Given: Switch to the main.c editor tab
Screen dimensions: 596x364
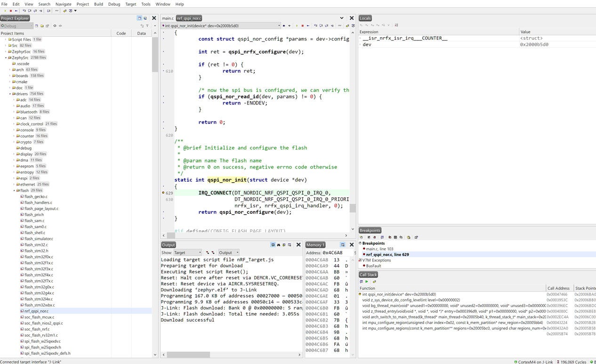Looking at the screenshot, I should click(x=167, y=18).
